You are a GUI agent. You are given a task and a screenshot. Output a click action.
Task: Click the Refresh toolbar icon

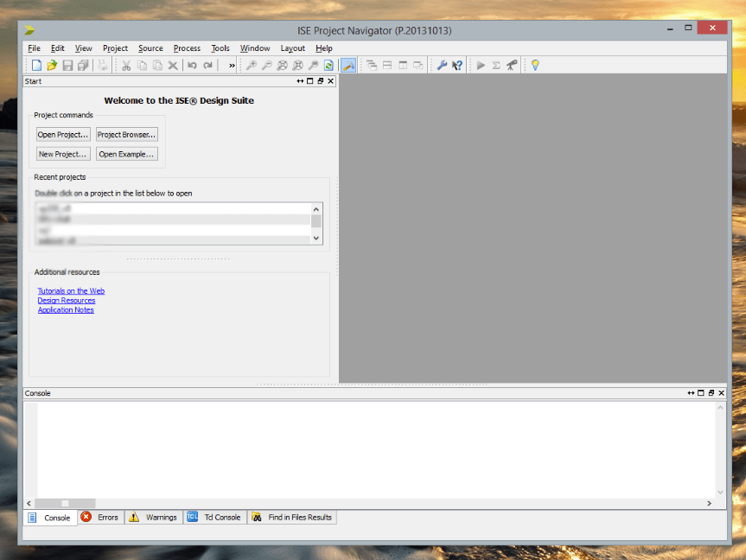pyautogui.click(x=328, y=65)
